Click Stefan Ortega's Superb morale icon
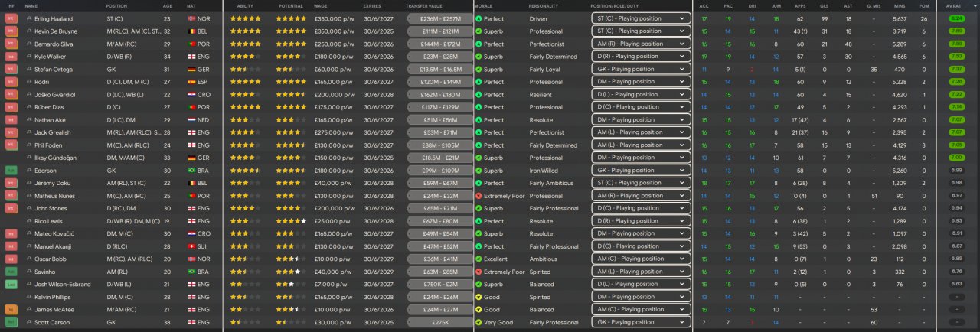The height and width of the screenshot is (332, 980). coord(479,69)
